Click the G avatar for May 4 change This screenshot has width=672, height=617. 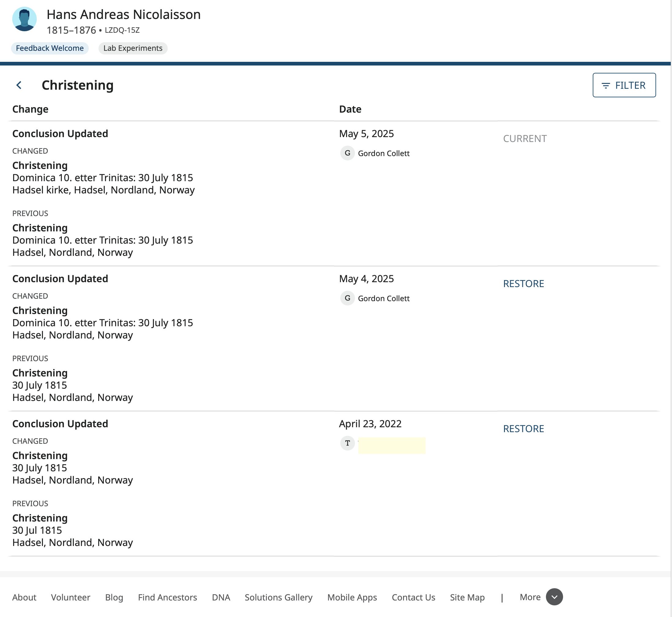(347, 298)
